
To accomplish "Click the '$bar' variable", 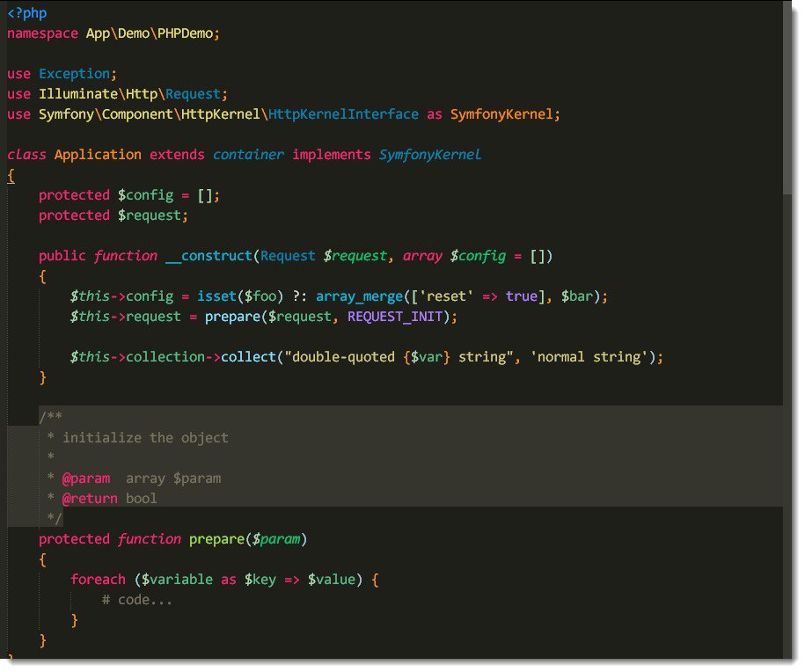I will click(576, 296).
